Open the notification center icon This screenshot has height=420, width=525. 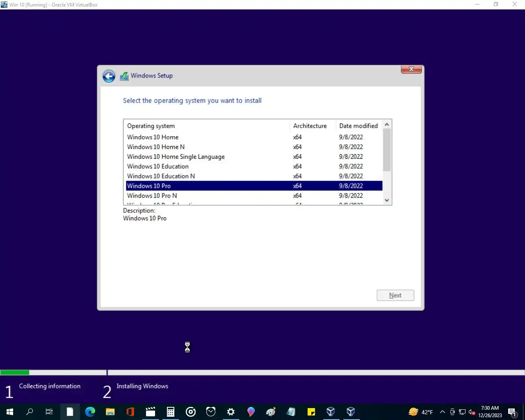pyautogui.click(x=512, y=412)
